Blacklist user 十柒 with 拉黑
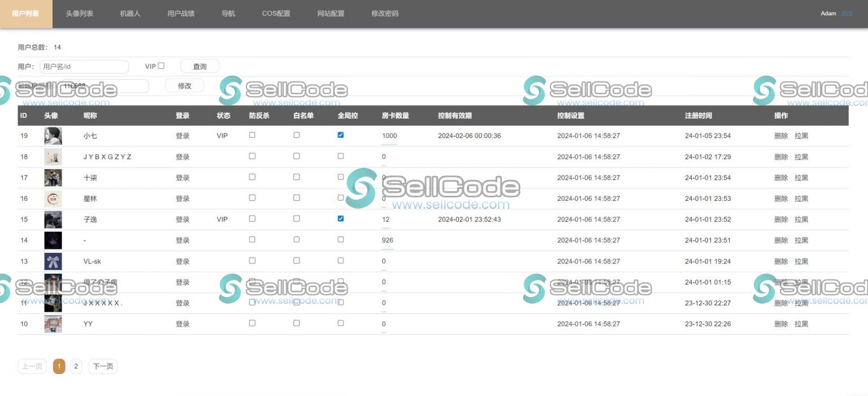This screenshot has height=396, width=868. pyautogui.click(x=801, y=178)
